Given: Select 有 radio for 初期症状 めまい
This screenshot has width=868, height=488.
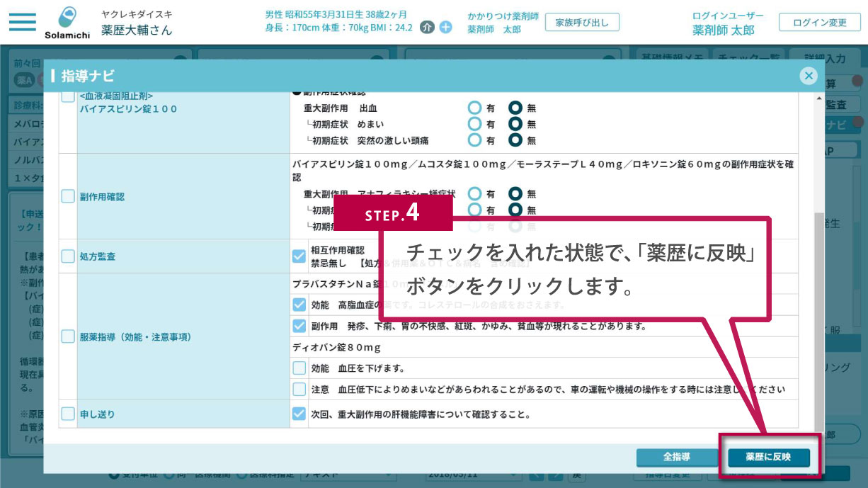Looking at the screenshot, I should click(474, 125).
